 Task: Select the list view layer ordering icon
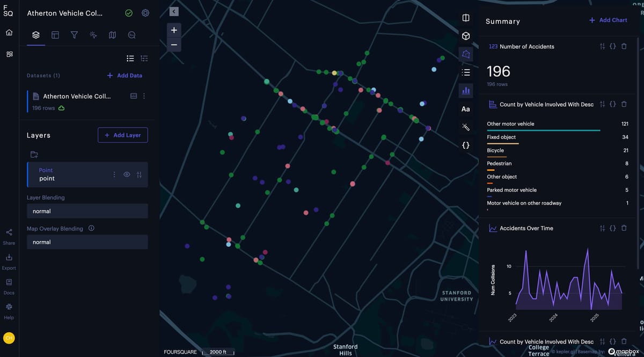(130, 59)
